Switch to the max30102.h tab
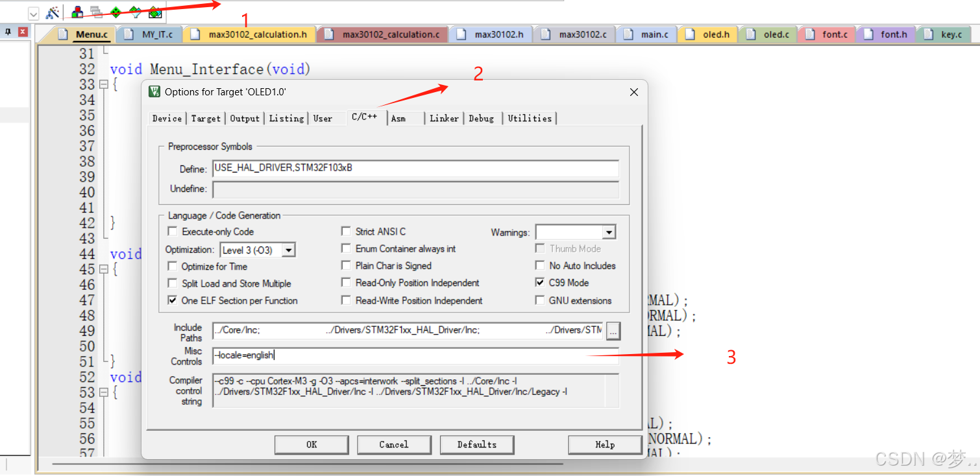 pyautogui.click(x=491, y=34)
